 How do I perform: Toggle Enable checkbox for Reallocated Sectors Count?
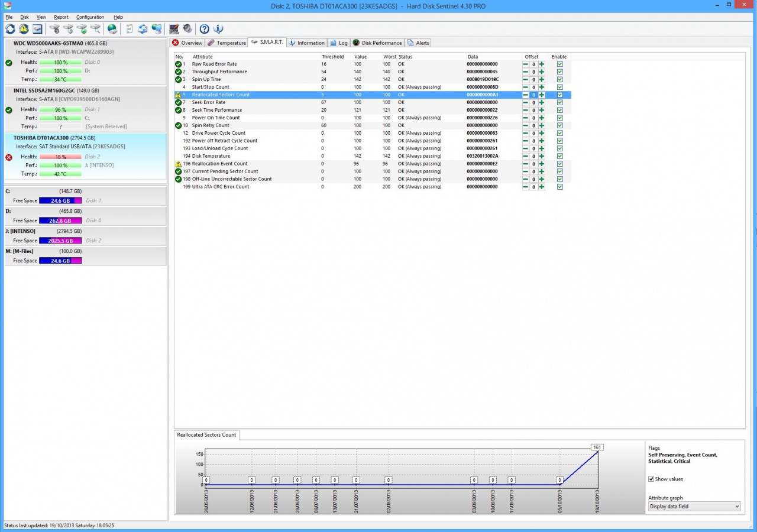(x=559, y=95)
